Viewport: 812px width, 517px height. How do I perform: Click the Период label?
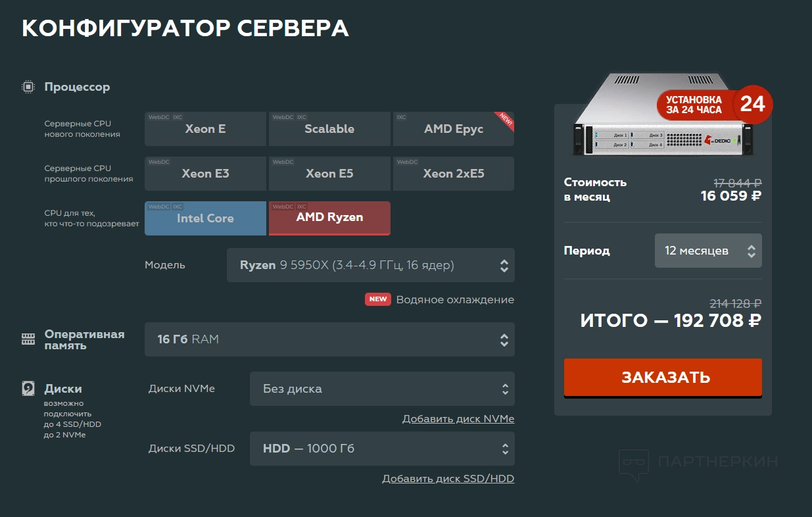click(x=587, y=251)
